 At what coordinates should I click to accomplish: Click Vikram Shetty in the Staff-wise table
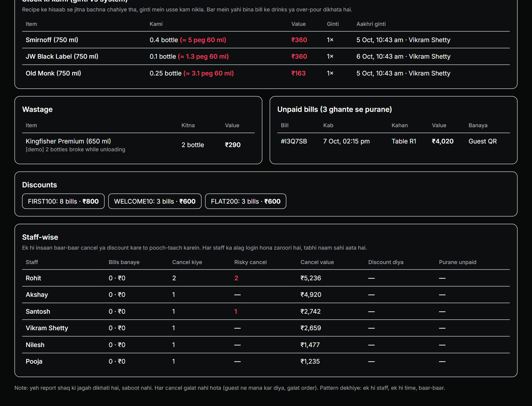click(47, 328)
